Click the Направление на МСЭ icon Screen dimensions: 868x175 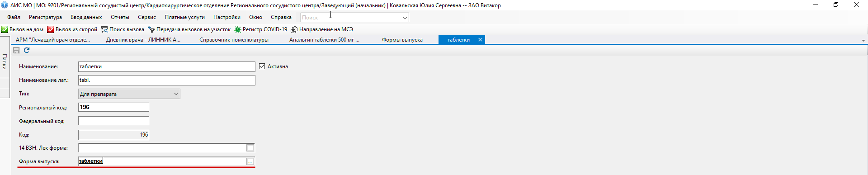pyautogui.click(x=294, y=29)
